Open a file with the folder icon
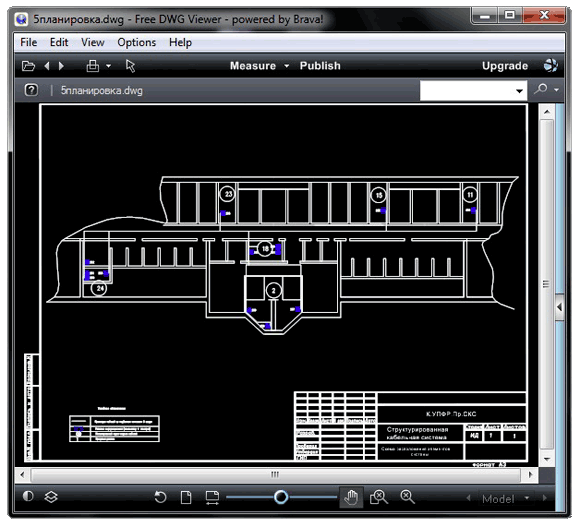 point(28,66)
